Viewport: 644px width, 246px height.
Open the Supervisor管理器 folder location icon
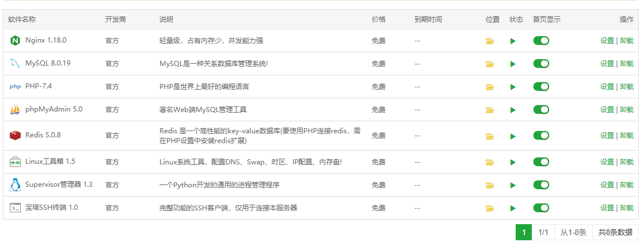(x=490, y=185)
